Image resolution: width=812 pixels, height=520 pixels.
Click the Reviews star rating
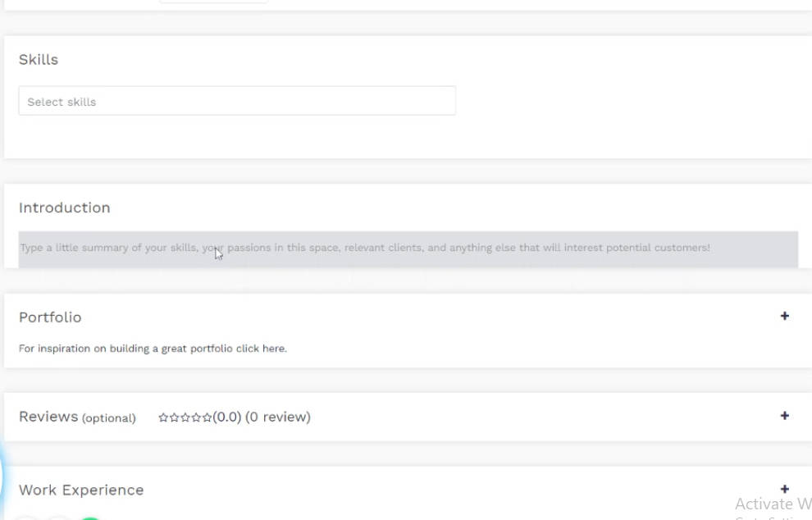tap(185, 417)
